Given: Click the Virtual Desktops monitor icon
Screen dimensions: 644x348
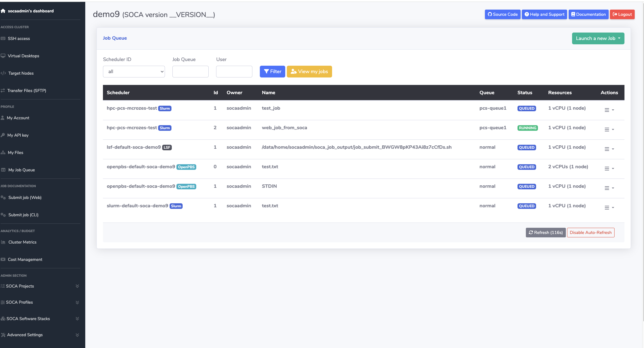Looking at the screenshot, I should click(3, 56).
